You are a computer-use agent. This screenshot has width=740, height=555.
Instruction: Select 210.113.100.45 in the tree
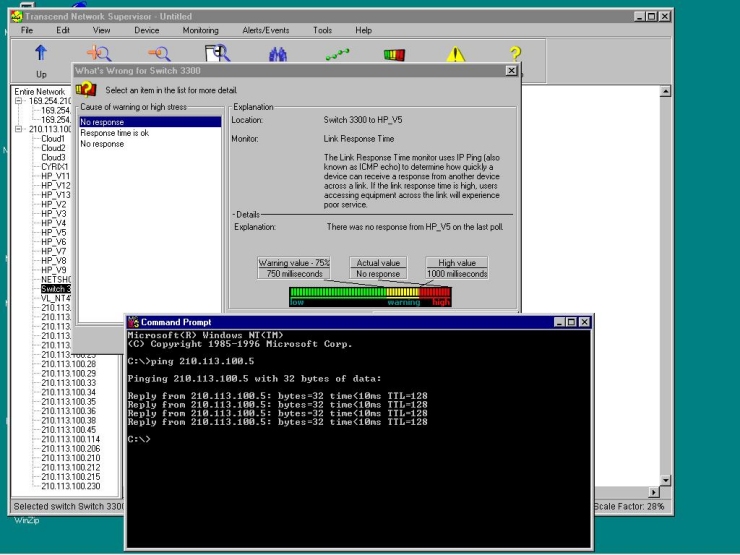(68, 430)
